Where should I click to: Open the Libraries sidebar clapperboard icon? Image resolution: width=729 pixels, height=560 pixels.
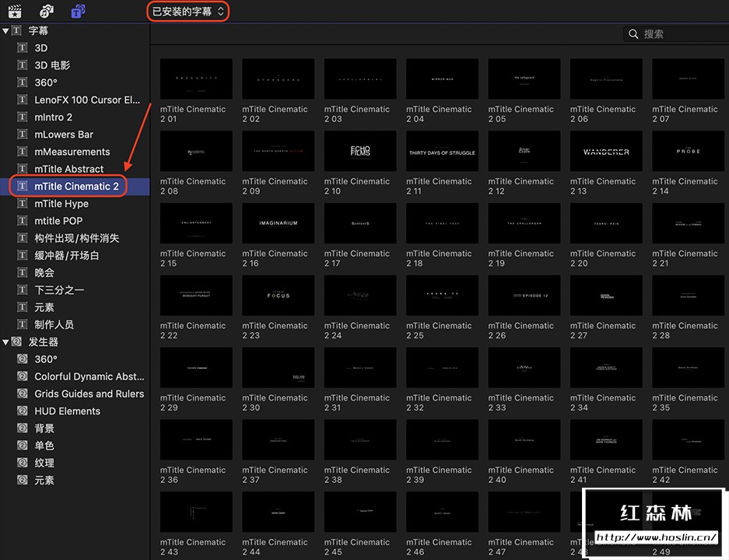pyautogui.click(x=15, y=11)
